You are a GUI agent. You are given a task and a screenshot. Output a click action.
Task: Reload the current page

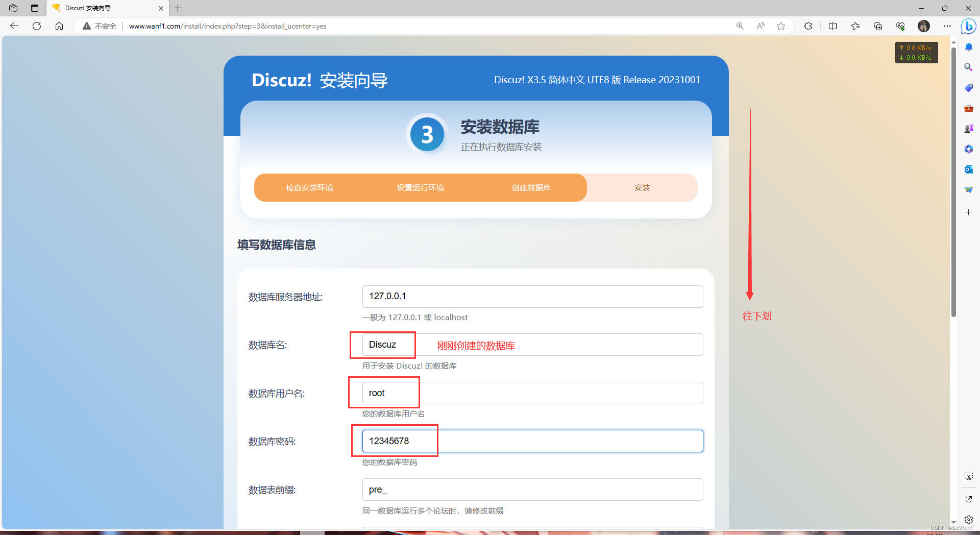(37, 26)
